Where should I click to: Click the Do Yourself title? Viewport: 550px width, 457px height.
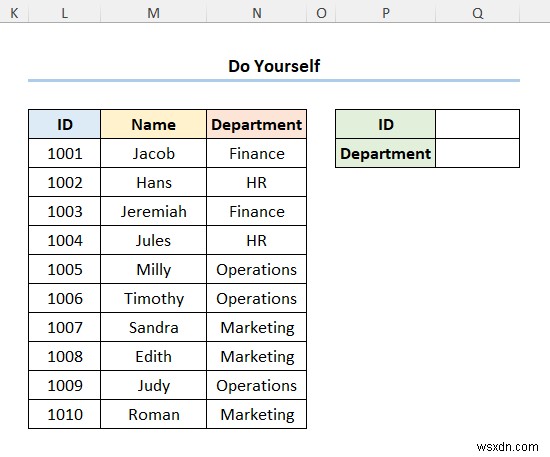(x=274, y=66)
